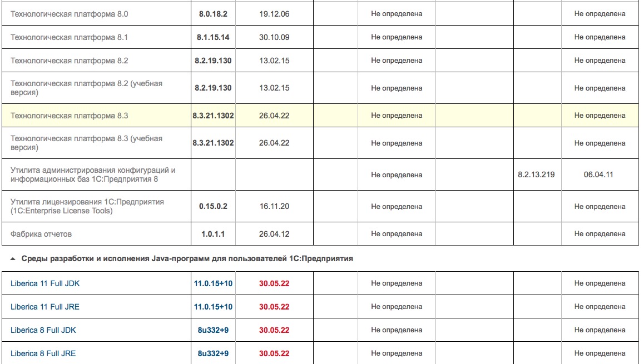Click date 19.12.06
Screen dimensions: 644x364
click(x=274, y=14)
